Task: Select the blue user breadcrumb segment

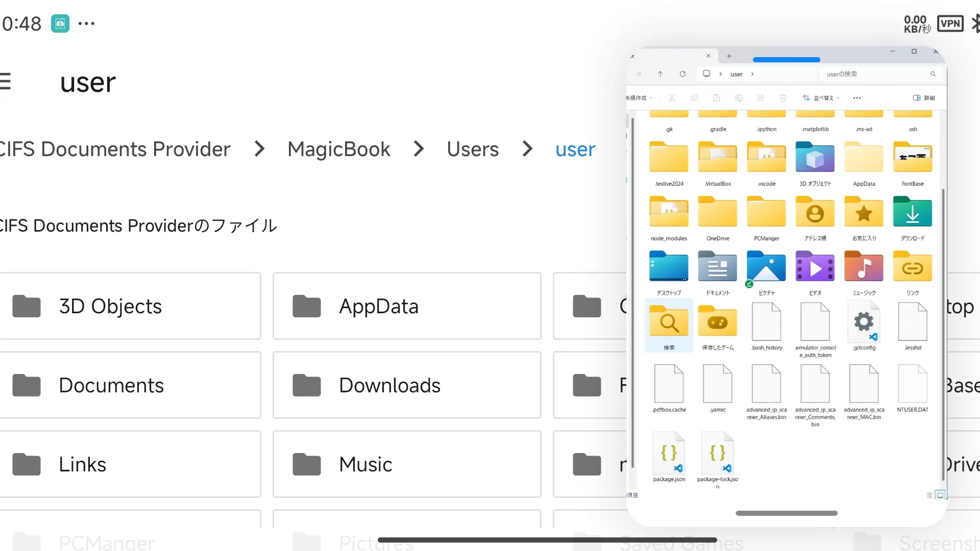Action: click(x=575, y=149)
